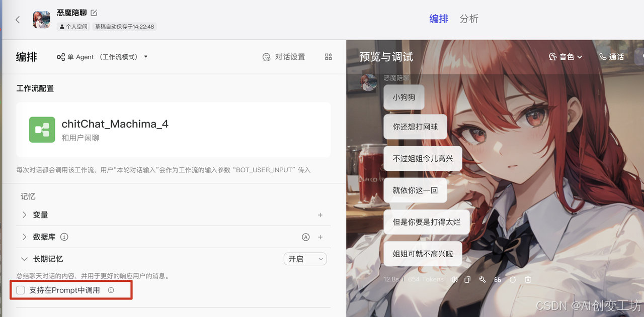Enable the 支持在Prompt中调用 checkbox
This screenshot has width=644, height=317.
pos(21,290)
